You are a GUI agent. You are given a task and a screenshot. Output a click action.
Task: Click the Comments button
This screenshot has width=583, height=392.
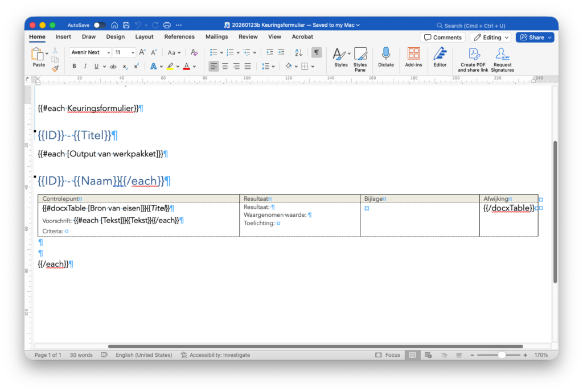click(x=442, y=38)
